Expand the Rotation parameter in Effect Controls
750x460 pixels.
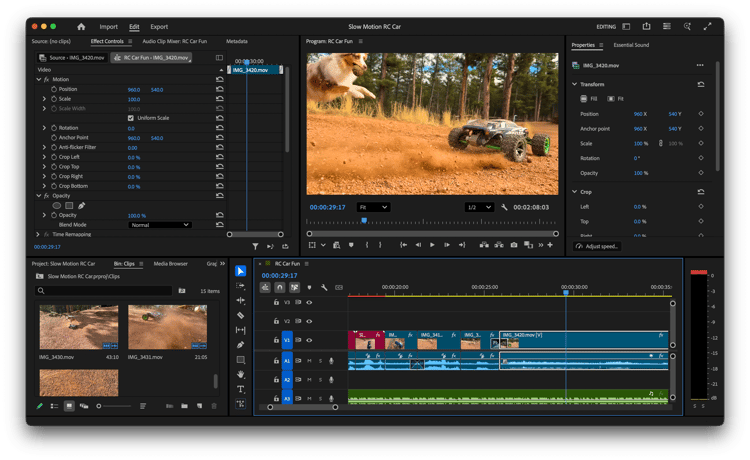tap(44, 128)
